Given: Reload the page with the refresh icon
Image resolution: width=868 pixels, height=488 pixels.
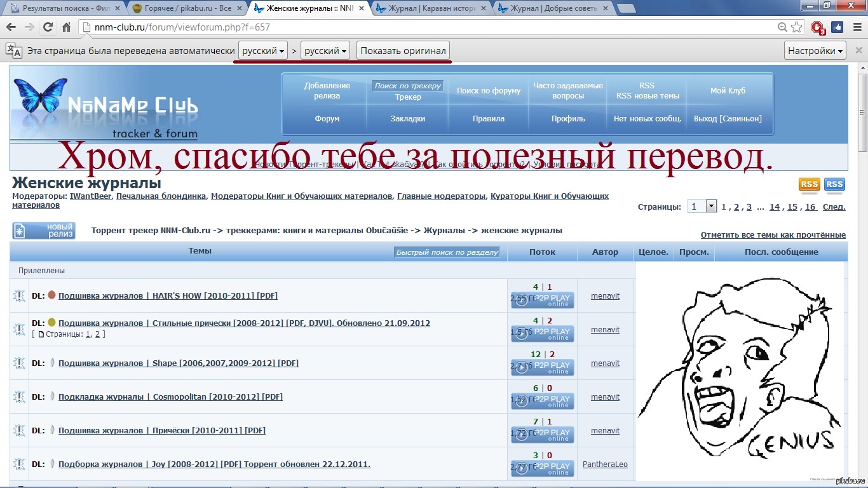Looking at the screenshot, I should pyautogui.click(x=48, y=27).
